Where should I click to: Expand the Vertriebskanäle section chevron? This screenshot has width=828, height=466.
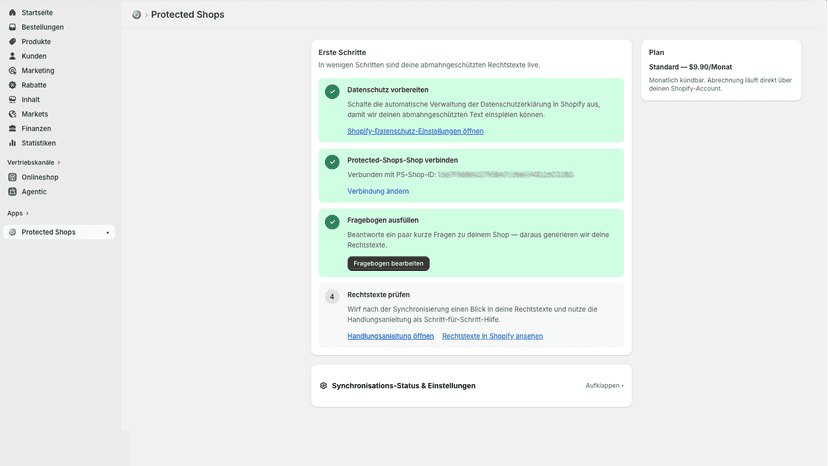click(x=59, y=163)
